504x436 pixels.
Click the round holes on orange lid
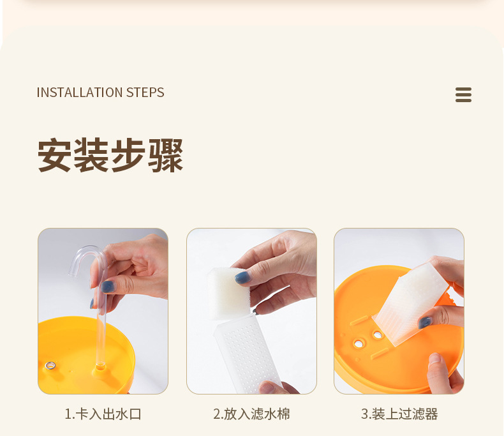[367, 340]
